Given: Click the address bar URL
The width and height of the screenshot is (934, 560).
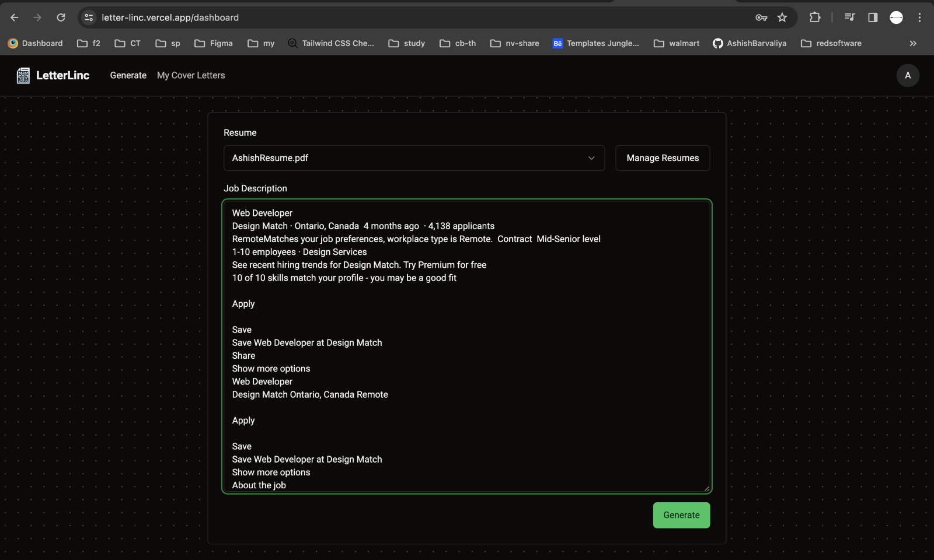Looking at the screenshot, I should (x=170, y=17).
